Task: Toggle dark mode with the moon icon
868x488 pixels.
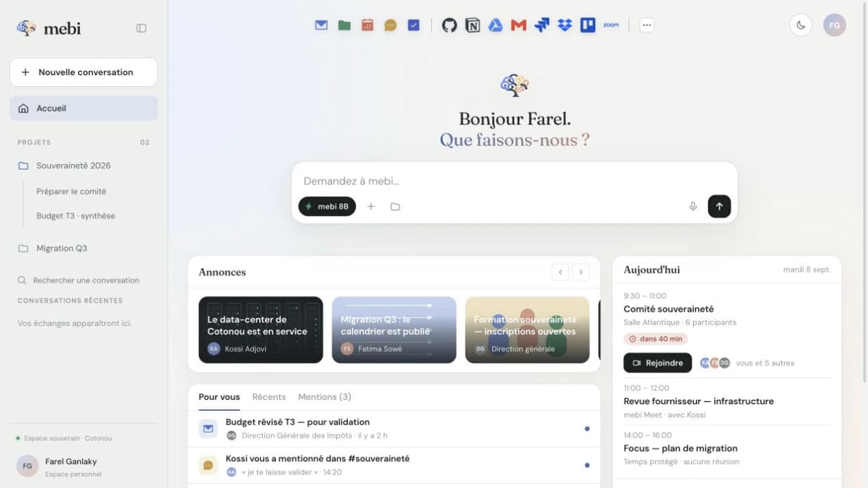Action: pyautogui.click(x=801, y=25)
